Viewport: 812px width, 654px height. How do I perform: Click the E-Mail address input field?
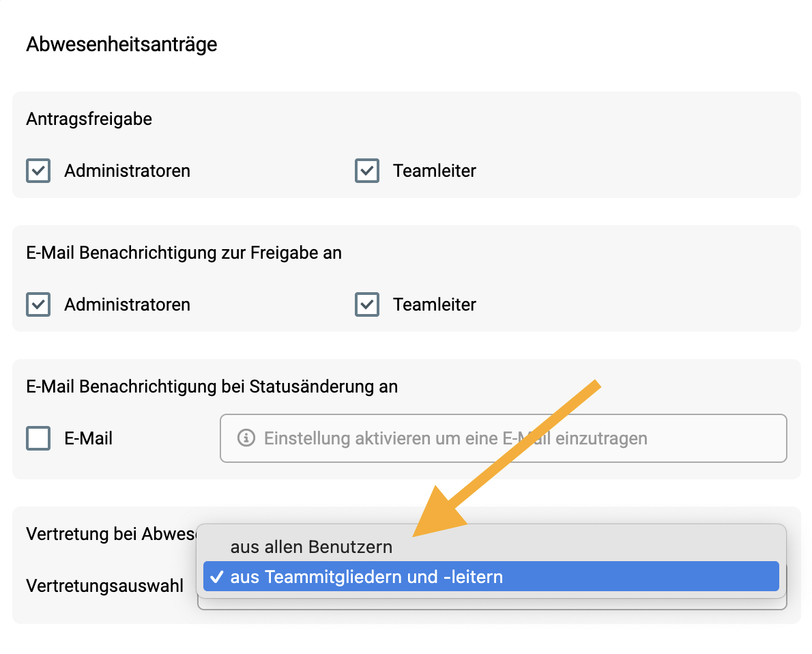tap(504, 438)
